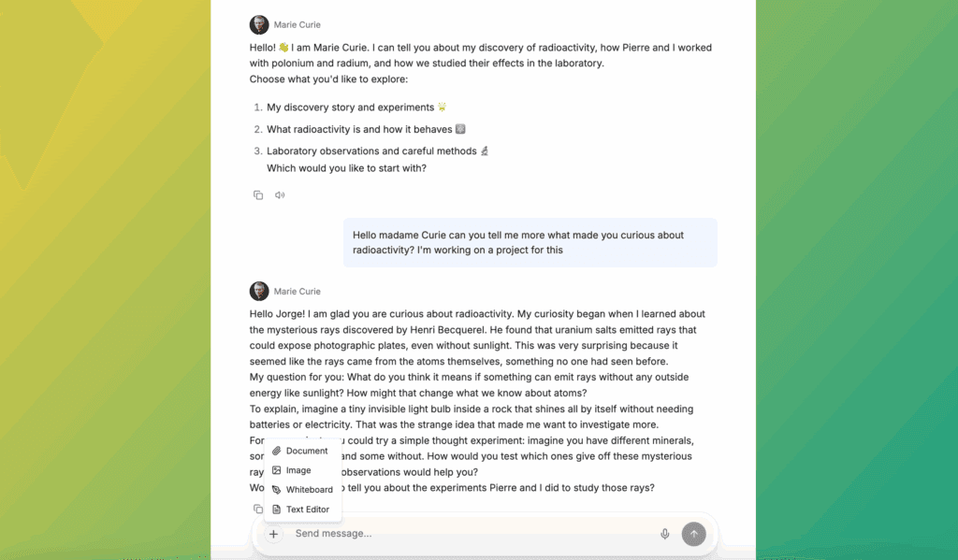Click the microphone voice input icon
Screen dimensions: 958x560
[665, 534]
